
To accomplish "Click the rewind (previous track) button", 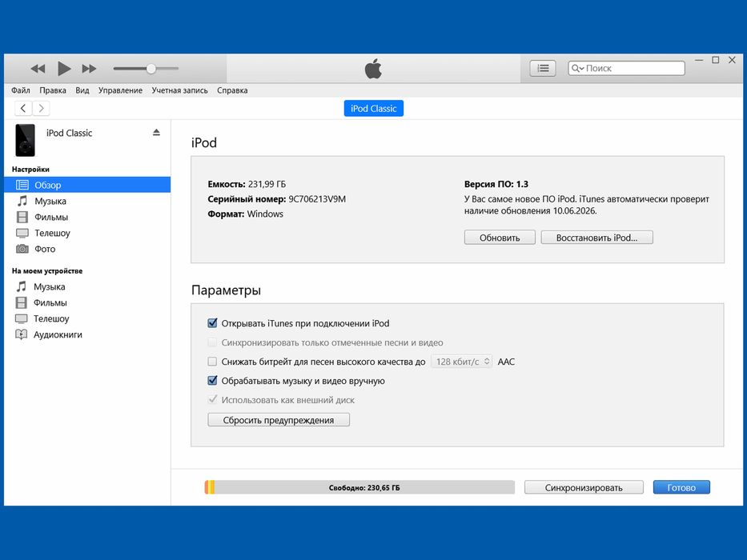I will pyautogui.click(x=38, y=69).
